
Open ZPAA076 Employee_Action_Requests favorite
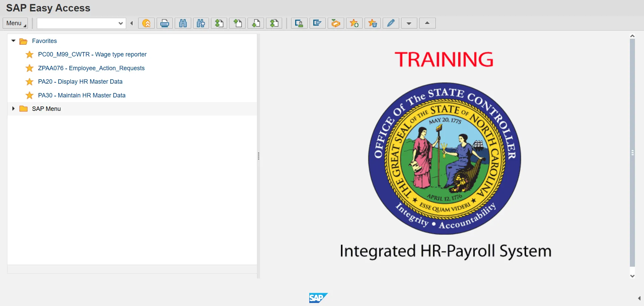click(x=91, y=68)
